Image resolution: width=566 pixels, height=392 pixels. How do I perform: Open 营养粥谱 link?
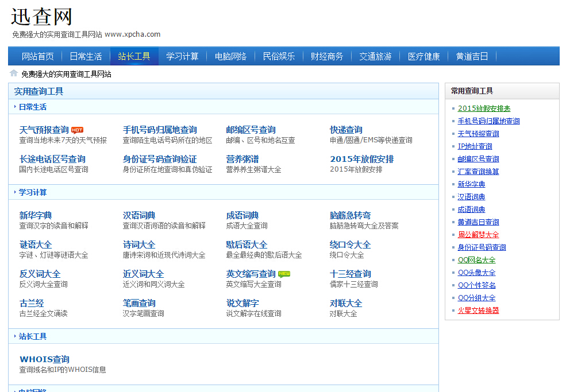tap(242, 159)
